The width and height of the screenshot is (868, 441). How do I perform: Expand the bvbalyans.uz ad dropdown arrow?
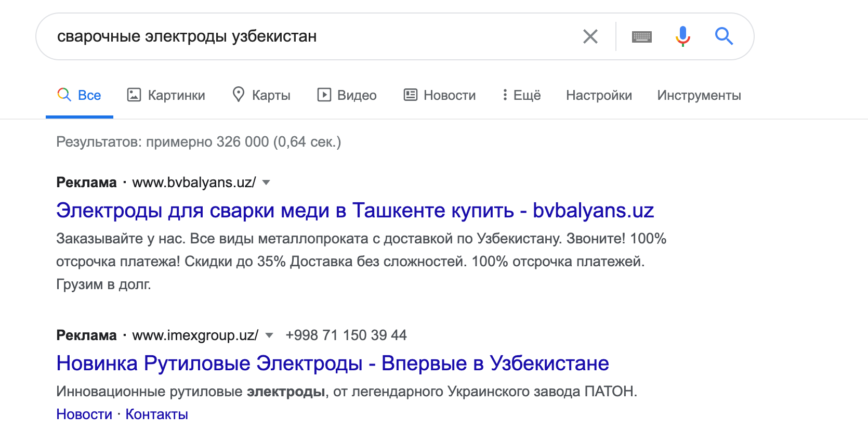tap(266, 183)
